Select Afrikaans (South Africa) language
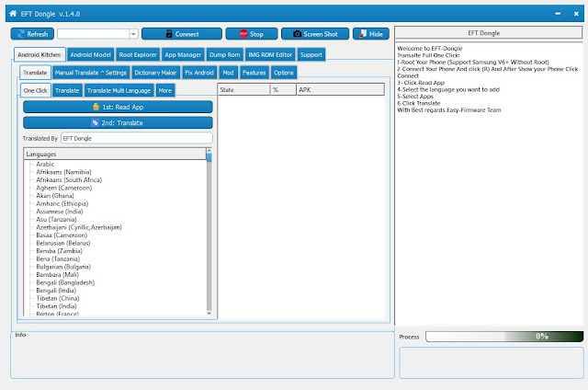The width and height of the screenshot is (588, 390). coord(69,179)
